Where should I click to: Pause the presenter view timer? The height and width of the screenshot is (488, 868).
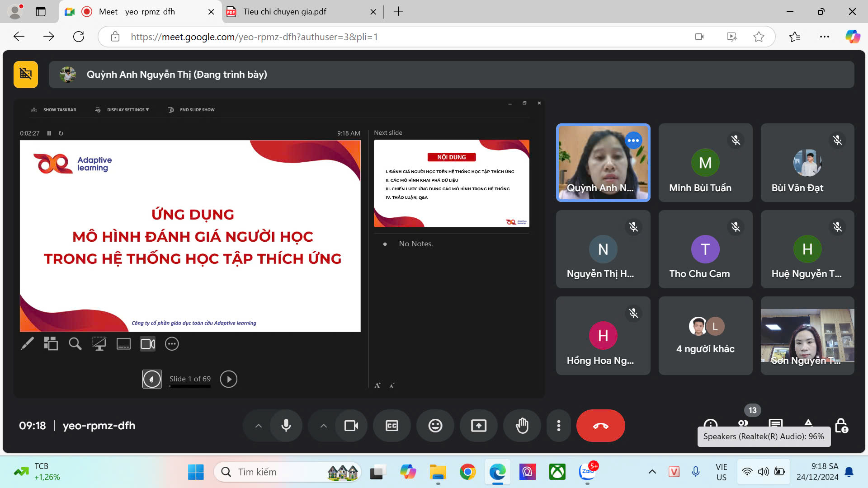[49, 133]
